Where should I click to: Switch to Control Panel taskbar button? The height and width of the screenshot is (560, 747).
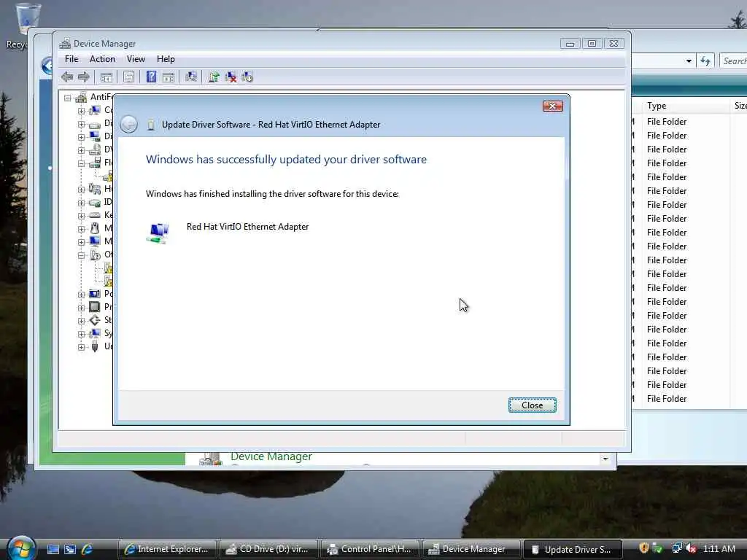[x=370, y=549]
